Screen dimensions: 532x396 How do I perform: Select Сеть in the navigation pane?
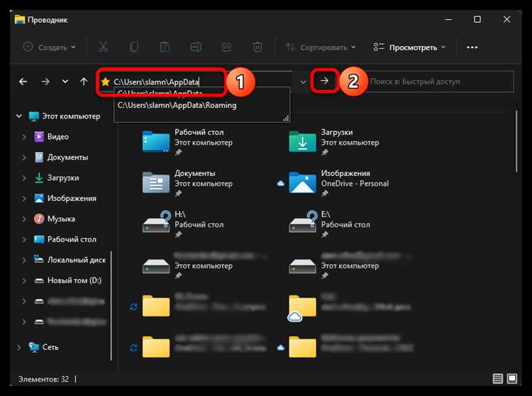coord(50,347)
